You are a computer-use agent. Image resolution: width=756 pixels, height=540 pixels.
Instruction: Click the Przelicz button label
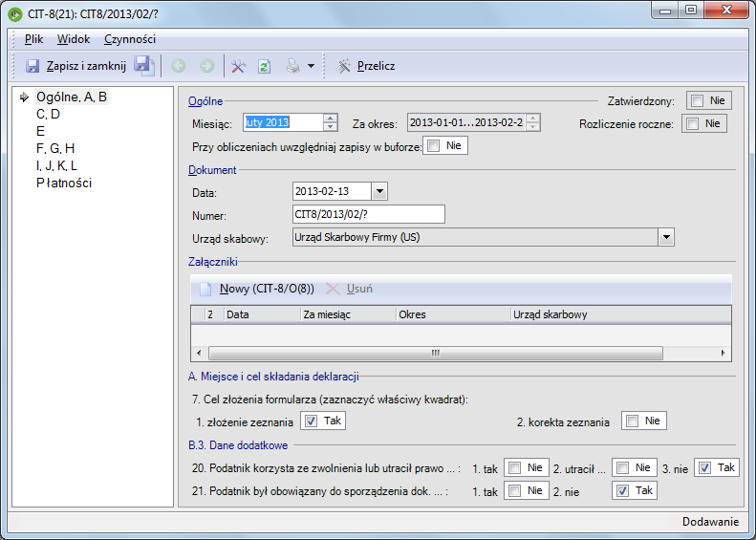(376, 66)
